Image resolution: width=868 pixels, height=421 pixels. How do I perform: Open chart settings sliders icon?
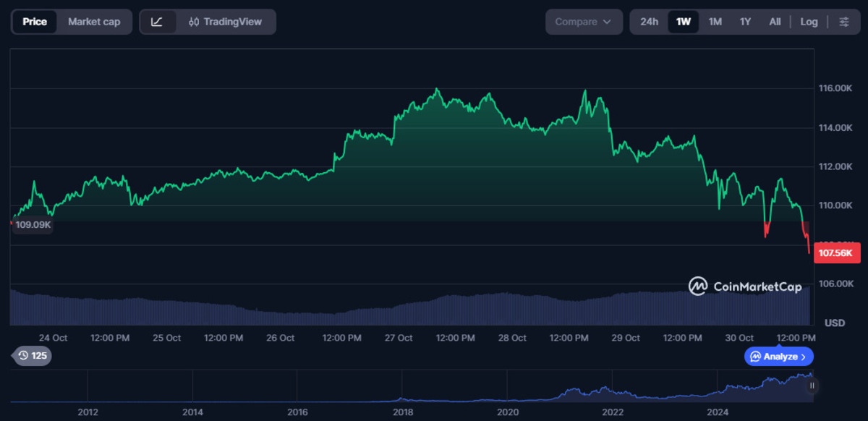click(x=843, y=22)
